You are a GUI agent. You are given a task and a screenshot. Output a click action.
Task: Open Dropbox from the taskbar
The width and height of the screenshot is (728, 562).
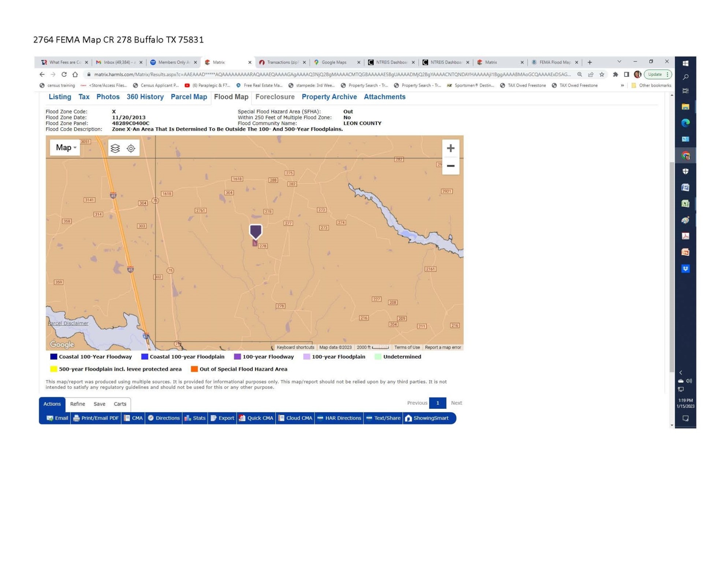(686, 269)
